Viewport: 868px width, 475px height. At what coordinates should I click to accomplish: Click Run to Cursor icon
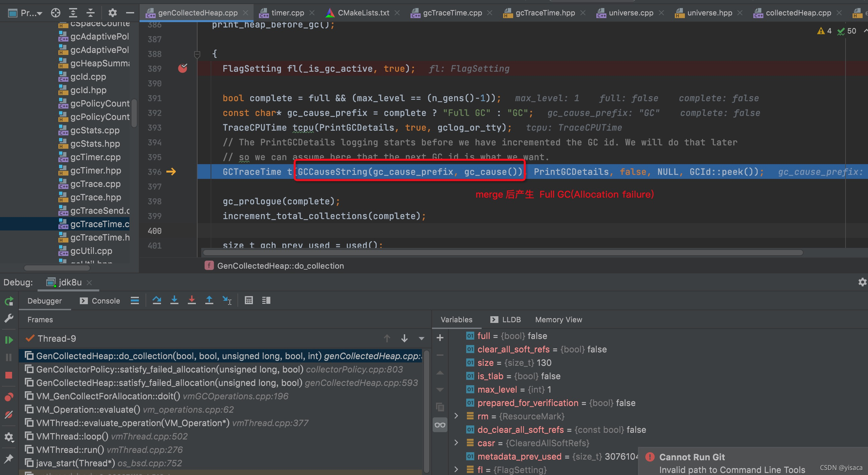tap(227, 300)
